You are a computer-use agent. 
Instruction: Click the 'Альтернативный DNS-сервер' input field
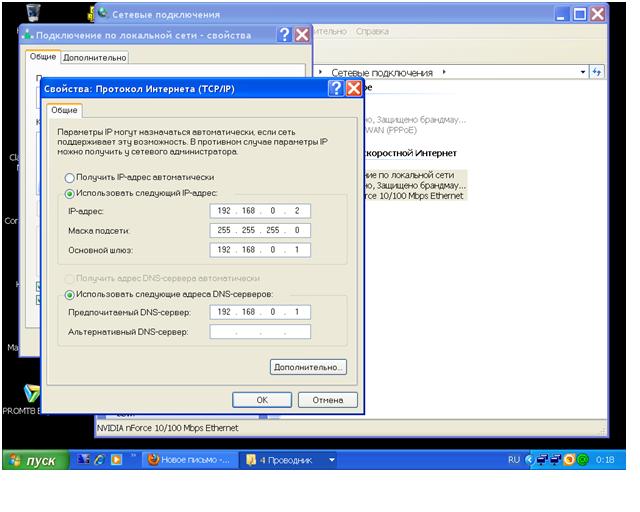pyautogui.click(x=261, y=331)
